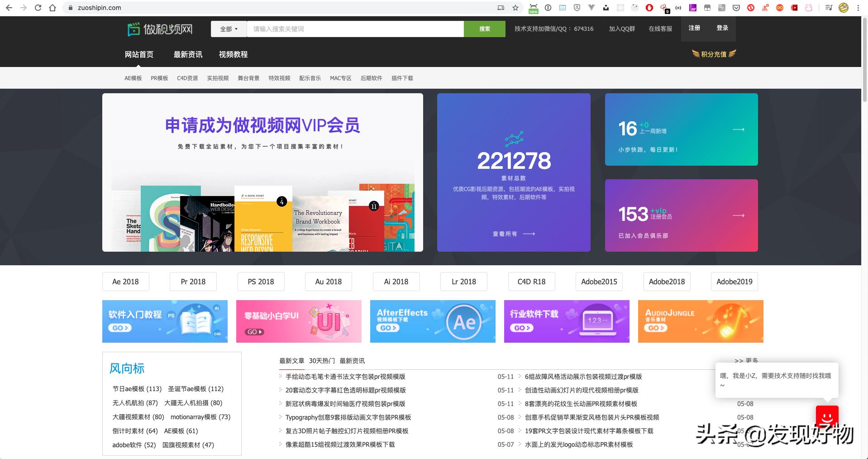The height and width of the screenshot is (459, 868).
Task: Open the 全部 search category dropdown
Action: point(229,29)
